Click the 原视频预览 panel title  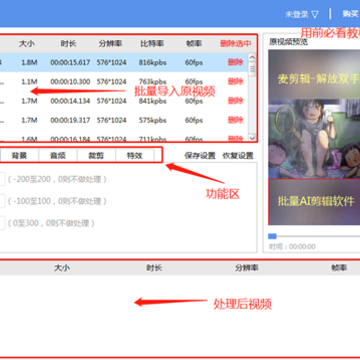click(x=289, y=42)
